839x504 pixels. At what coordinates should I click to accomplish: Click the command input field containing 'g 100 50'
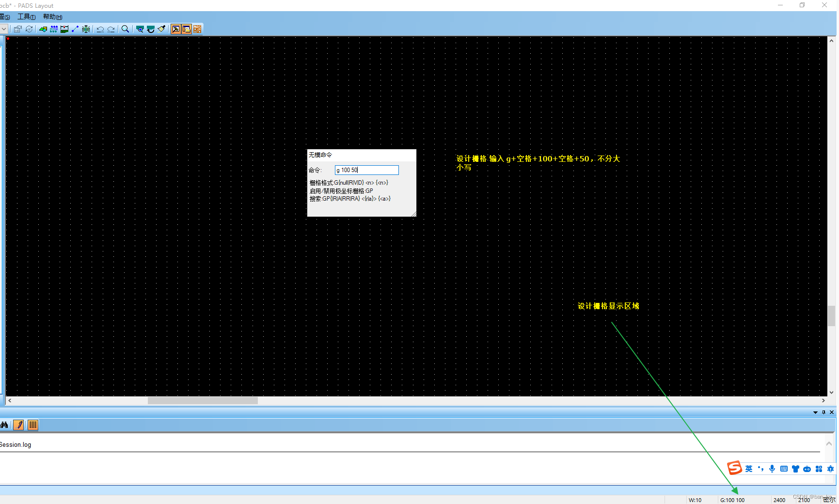(367, 170)
